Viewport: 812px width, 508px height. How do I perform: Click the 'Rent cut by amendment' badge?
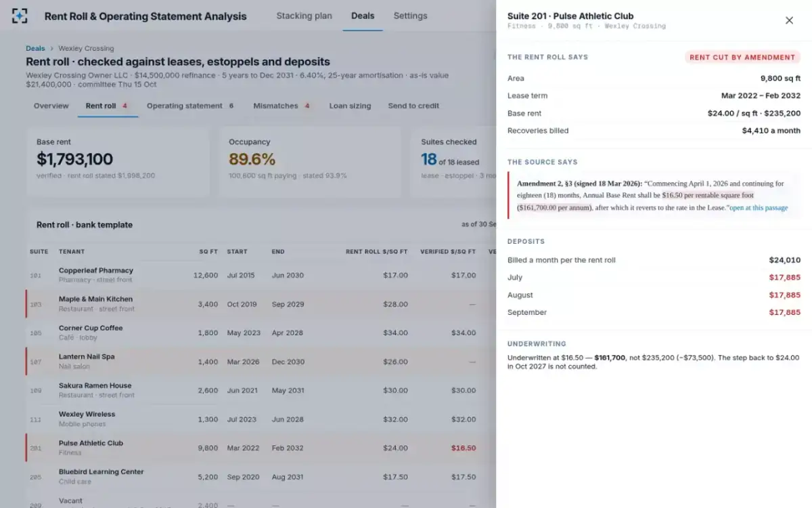[742, 58]
